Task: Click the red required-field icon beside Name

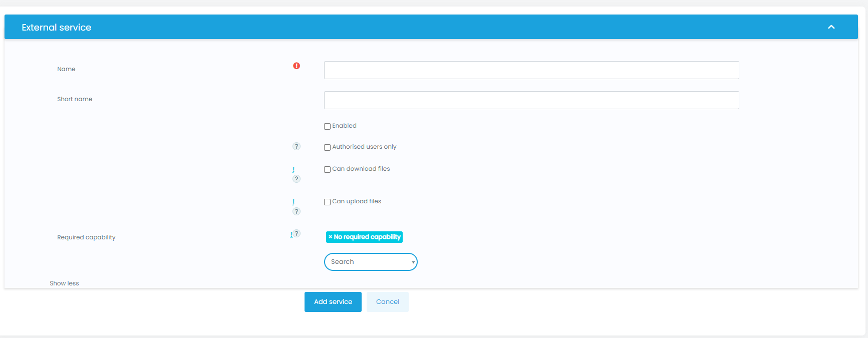Action: [x=297, y=66]
